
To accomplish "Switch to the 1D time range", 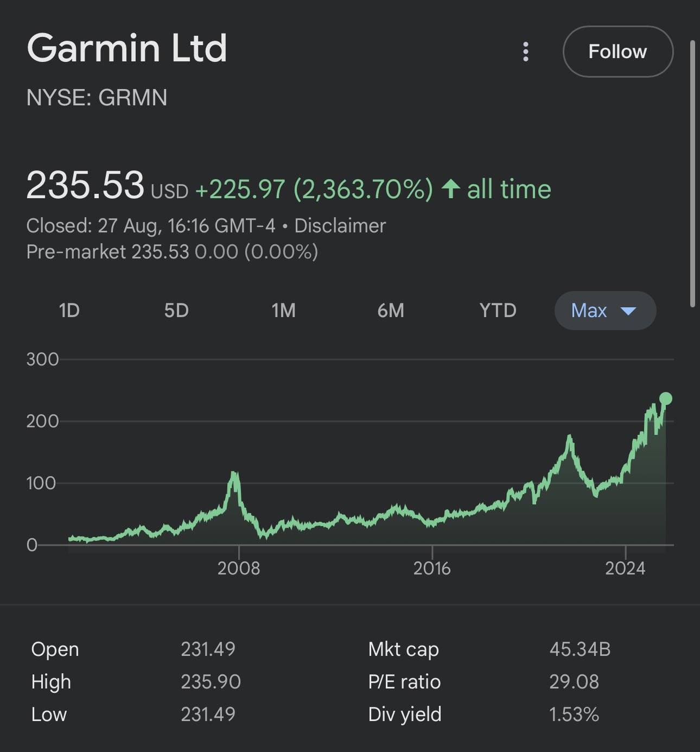I will pos(69,311).
